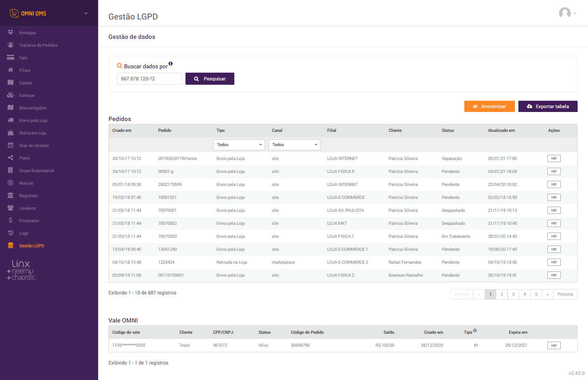Click the info icon beside Buscar dados por

(171, 64)
